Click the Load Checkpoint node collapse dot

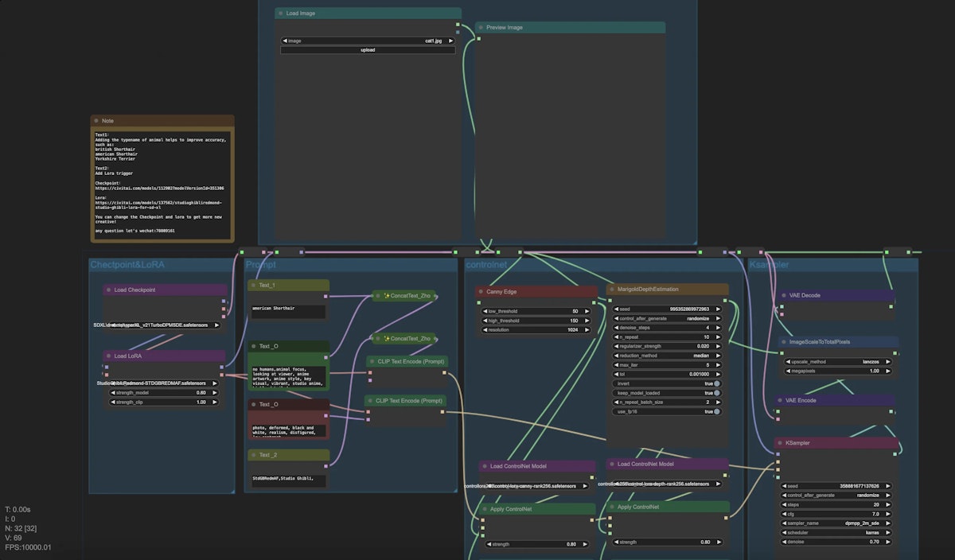tap(108, 290)
